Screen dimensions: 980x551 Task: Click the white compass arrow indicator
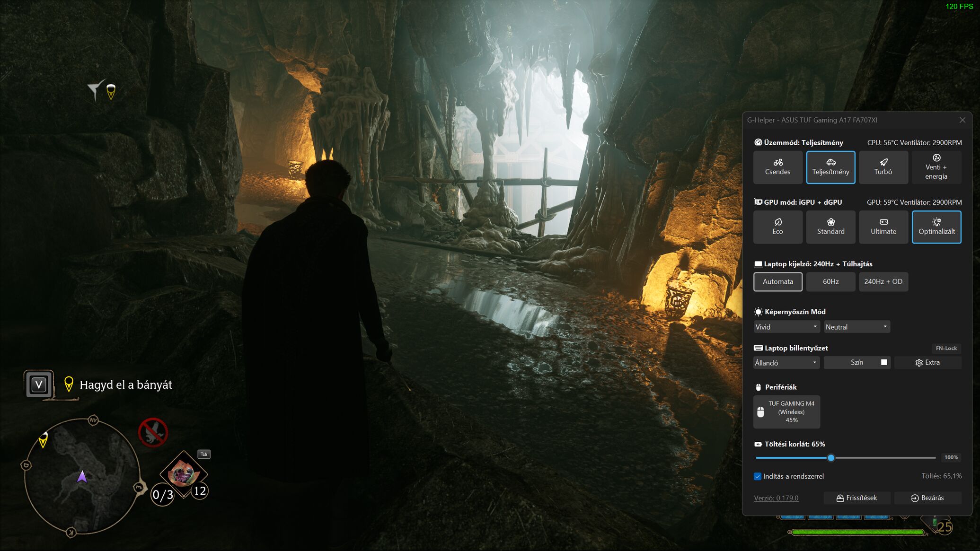[x=96, y=90]
